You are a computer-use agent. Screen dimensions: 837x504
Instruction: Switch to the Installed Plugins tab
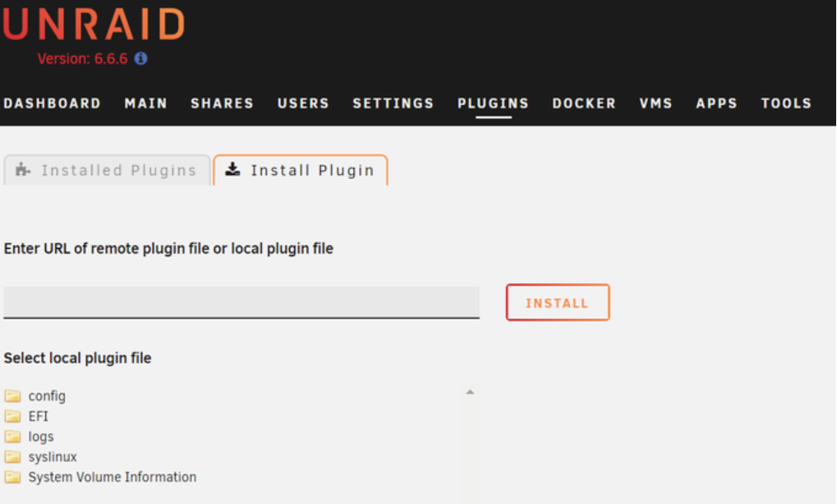[x=107, y=171]
